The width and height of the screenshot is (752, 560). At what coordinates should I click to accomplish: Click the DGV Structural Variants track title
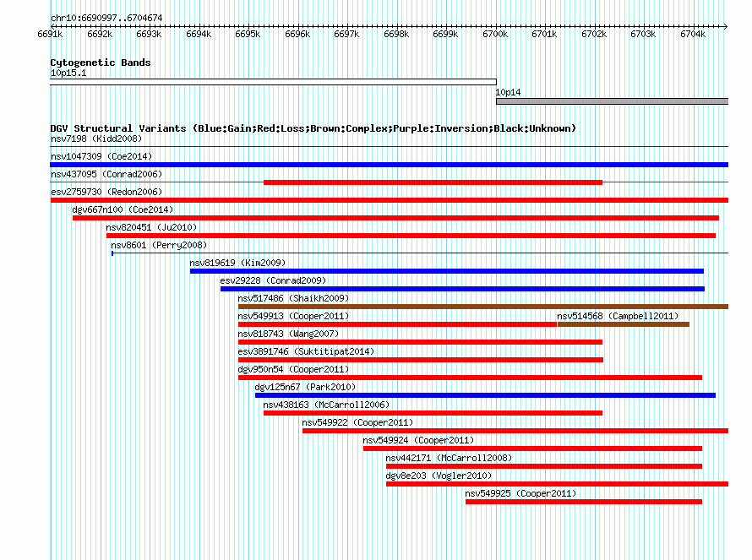(x=313, y=128)
